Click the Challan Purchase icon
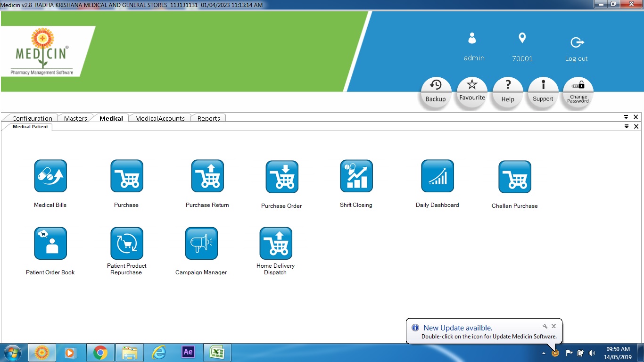This screenshot has width=644, height=362. pos(515,177)
